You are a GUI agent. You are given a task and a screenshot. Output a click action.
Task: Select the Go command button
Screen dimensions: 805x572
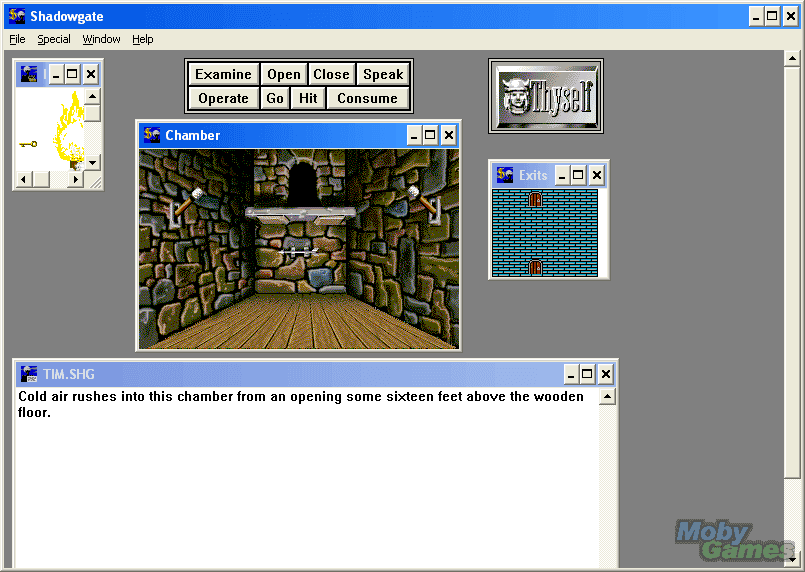(x=275, y=98)
